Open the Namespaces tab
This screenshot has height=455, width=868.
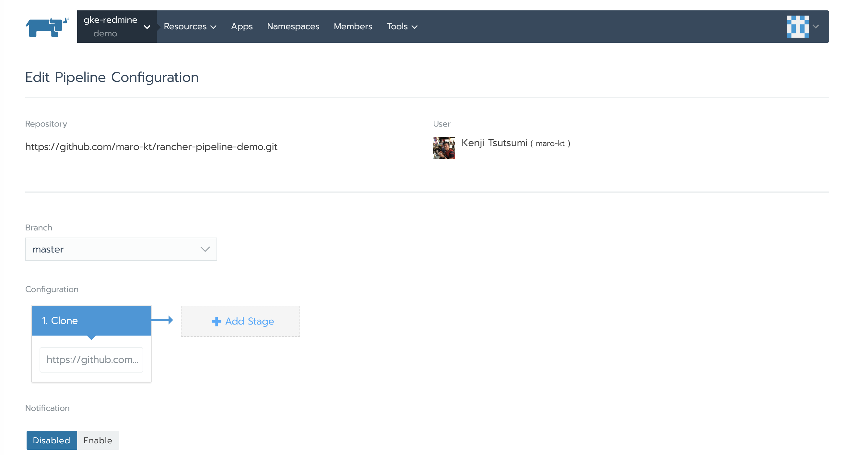coord(293,26)
